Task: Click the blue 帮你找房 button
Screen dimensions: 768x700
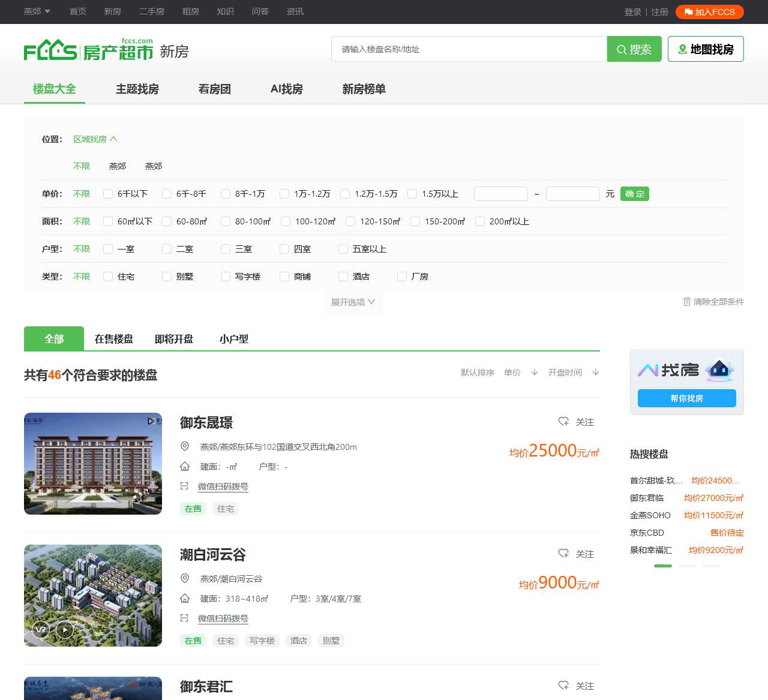Action: (686, 398)
